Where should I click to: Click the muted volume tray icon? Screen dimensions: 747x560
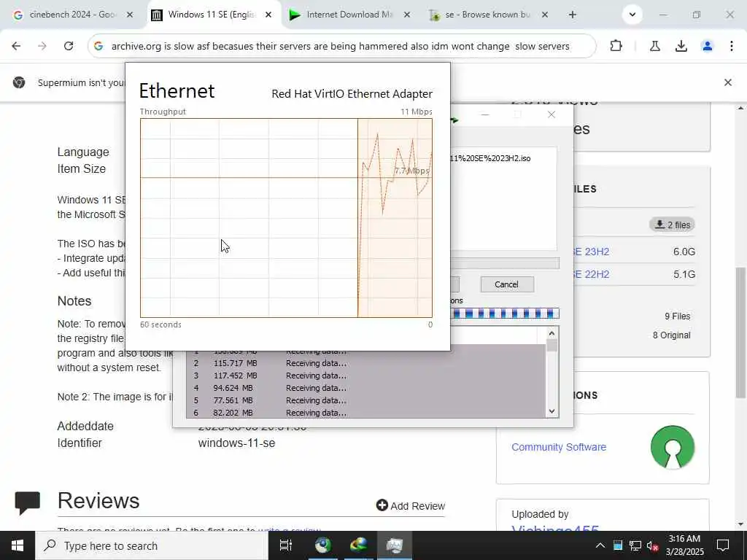652,545
